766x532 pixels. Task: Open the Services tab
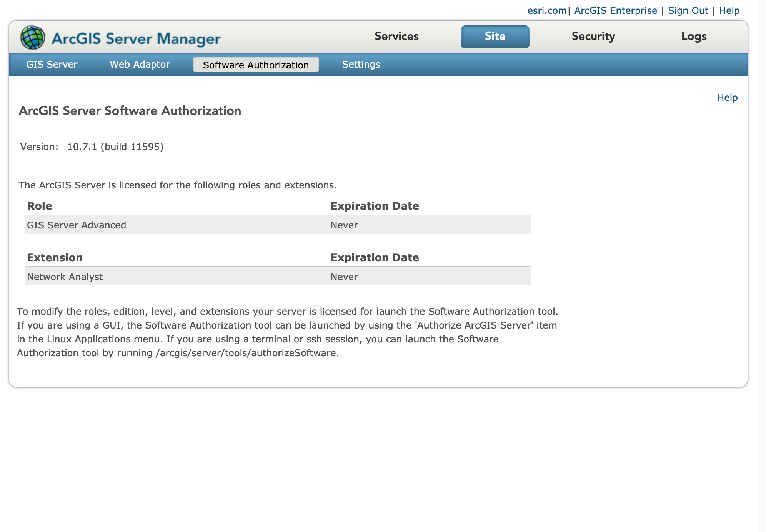coord(396,36)
